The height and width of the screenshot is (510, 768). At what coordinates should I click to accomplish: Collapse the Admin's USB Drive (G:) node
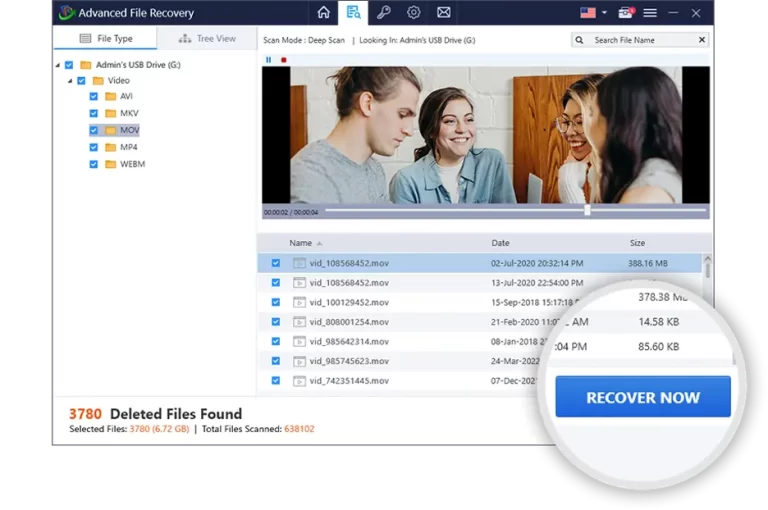[58, 65]
